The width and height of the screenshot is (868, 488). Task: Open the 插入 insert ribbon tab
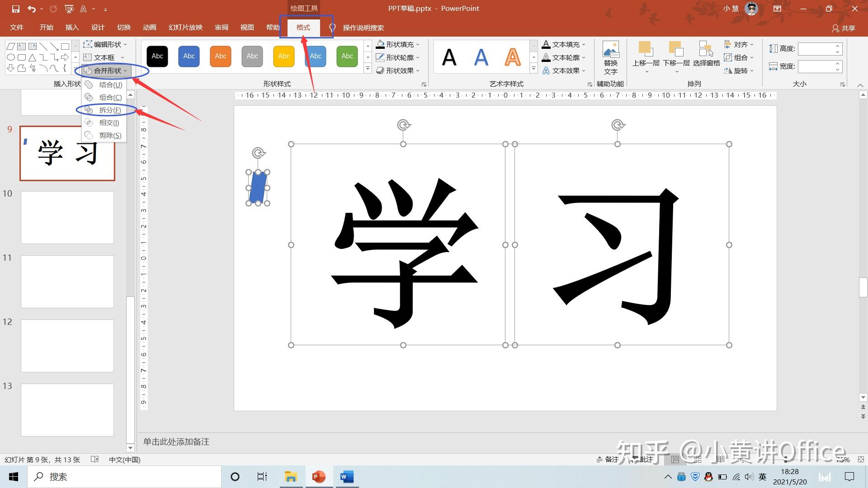72,28
